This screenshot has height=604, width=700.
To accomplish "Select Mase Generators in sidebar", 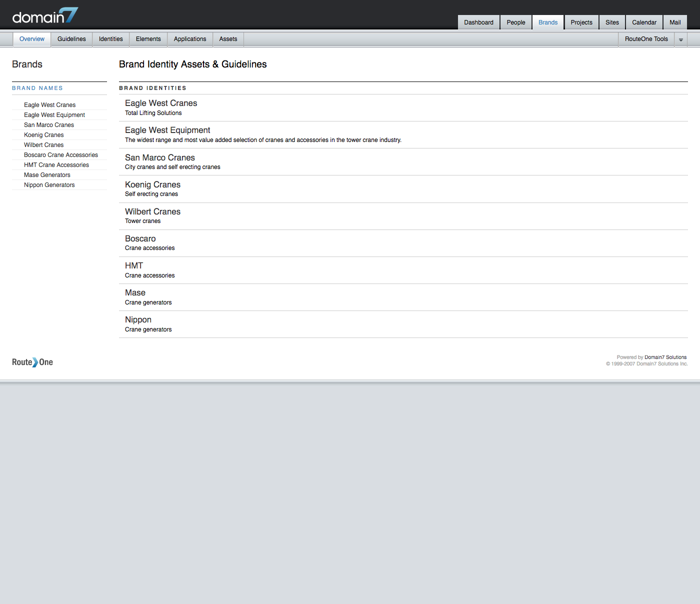I will pos(47,175).
